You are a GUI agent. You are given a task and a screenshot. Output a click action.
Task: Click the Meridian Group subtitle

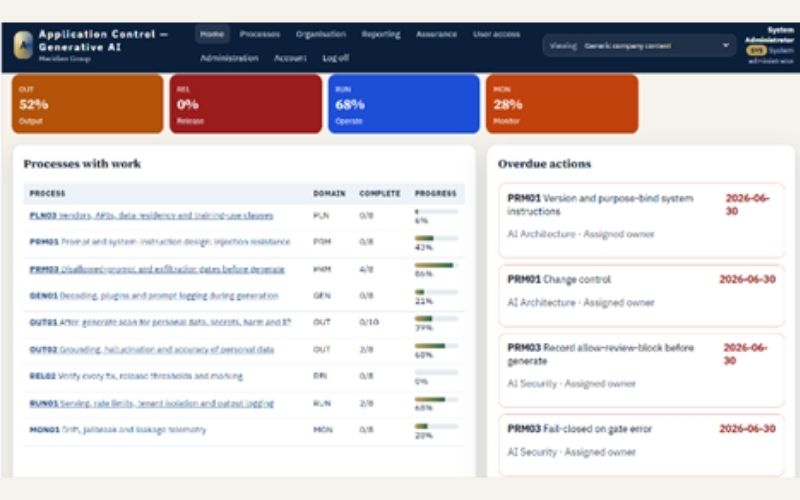pyautogui.click(x=65, y=59)
